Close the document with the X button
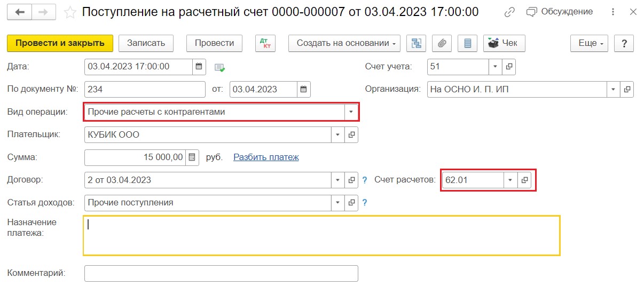The width and height of the screenshot is (644, 286). point(633,12)
